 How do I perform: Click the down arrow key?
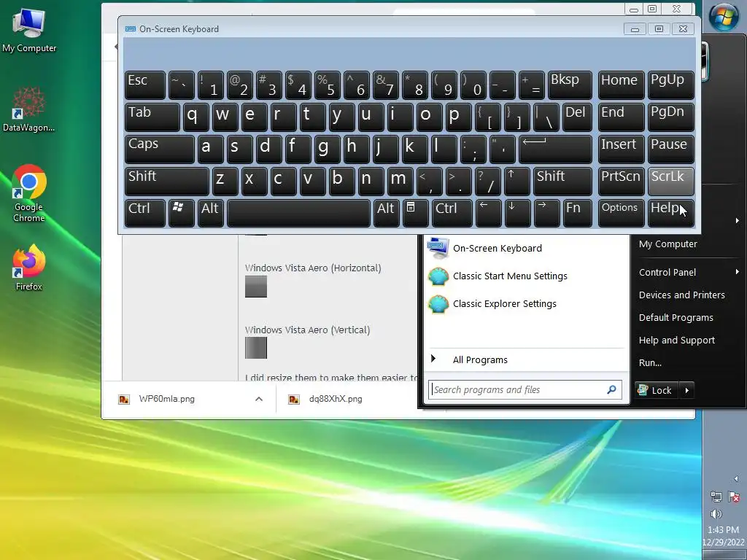pos(517,213)
